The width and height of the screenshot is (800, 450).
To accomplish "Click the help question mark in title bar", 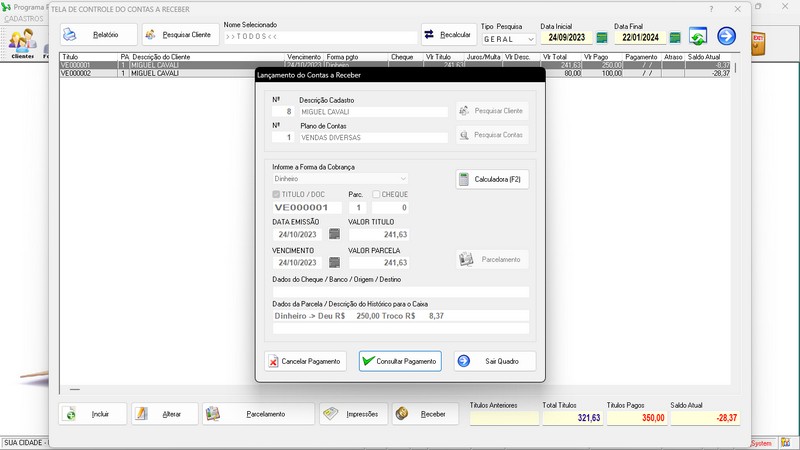I will coord(711,9).
